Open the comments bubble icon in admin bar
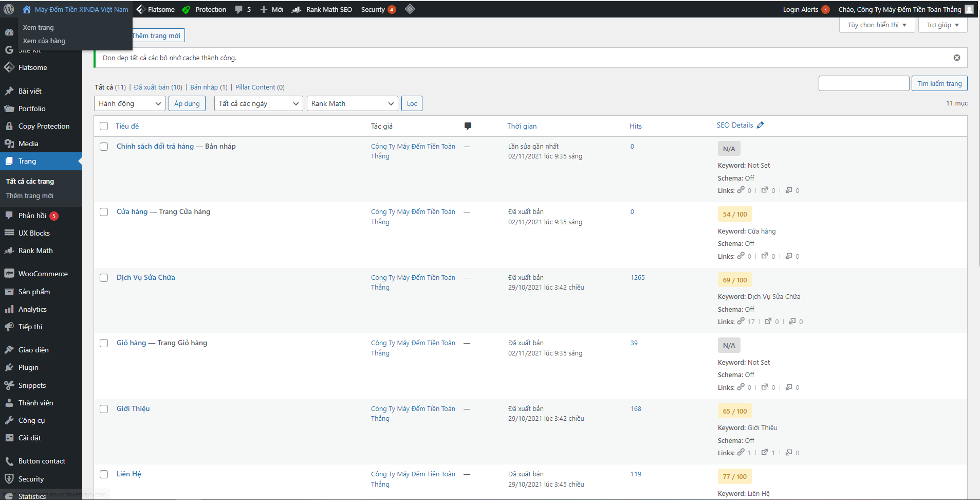The height and width of the screenshot is (500, 980). 238,9
